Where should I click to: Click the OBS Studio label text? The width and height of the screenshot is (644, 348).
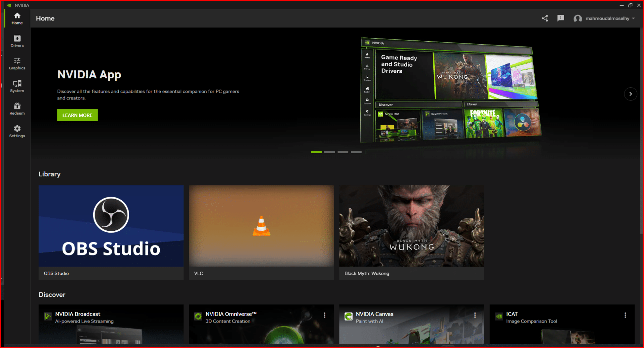(56, 273)
